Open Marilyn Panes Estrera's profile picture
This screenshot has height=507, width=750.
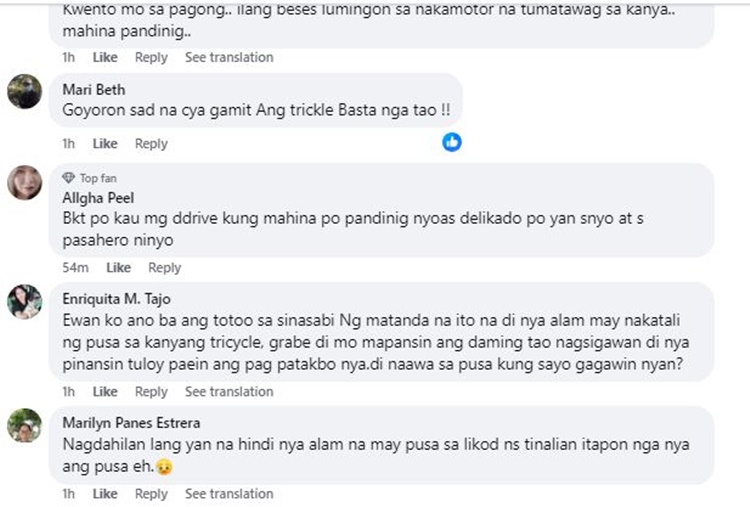click(x=25, y=424)
